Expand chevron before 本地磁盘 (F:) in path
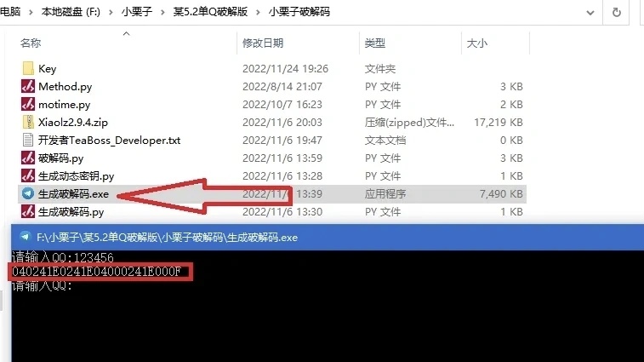This screenshot has height=362, width=644. 31,12
